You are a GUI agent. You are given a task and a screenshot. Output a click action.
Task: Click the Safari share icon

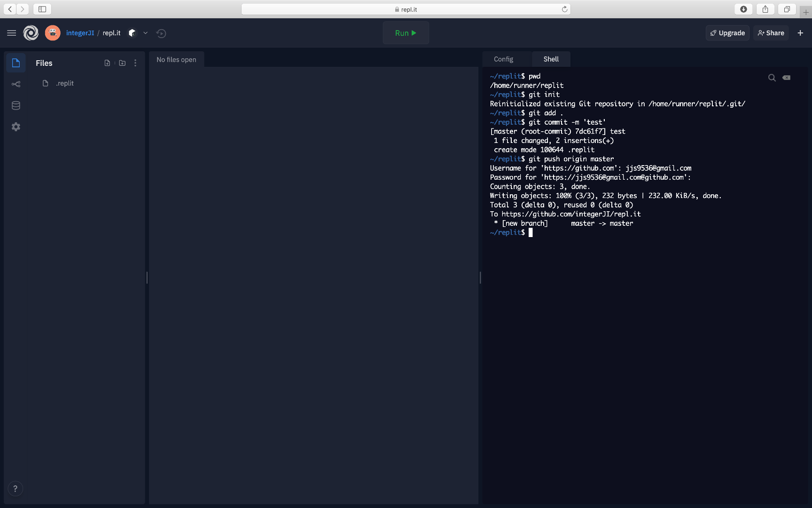765,9
